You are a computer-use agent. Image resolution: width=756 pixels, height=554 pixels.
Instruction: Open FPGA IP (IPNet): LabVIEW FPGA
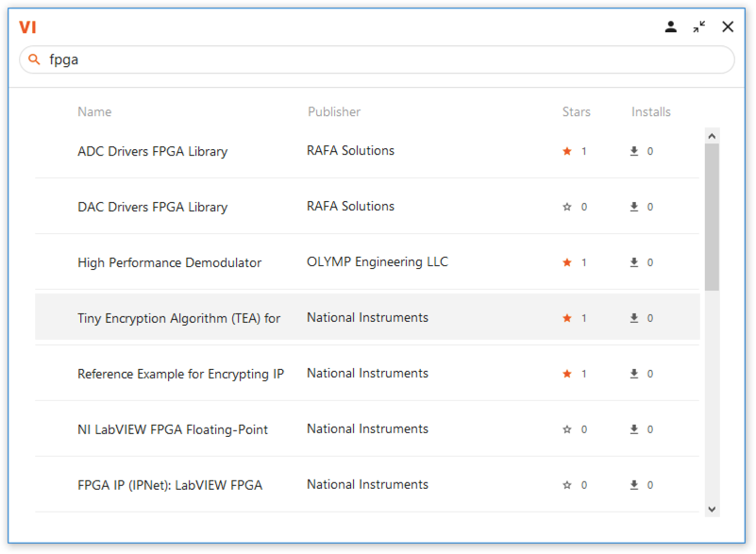170,485
